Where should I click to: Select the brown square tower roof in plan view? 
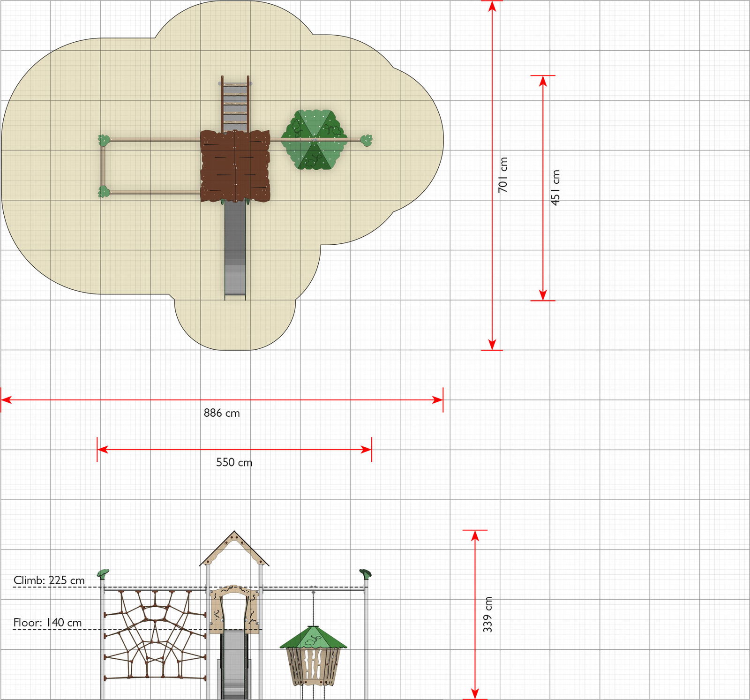pos(235,166)
